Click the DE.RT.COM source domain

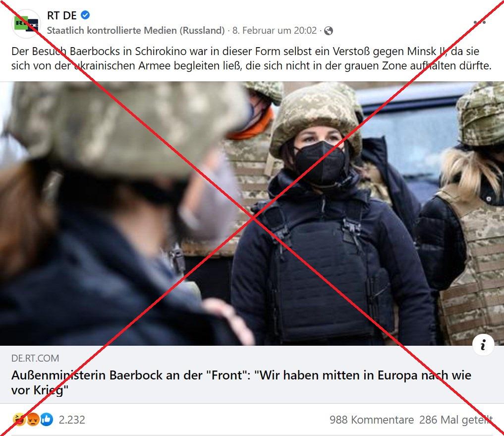tap(35, 358)
